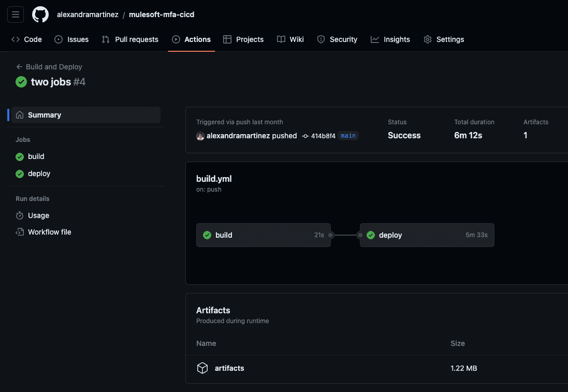Open the alexandramartinez pushed user link
568x392 pixels.
tap(238, 136)
